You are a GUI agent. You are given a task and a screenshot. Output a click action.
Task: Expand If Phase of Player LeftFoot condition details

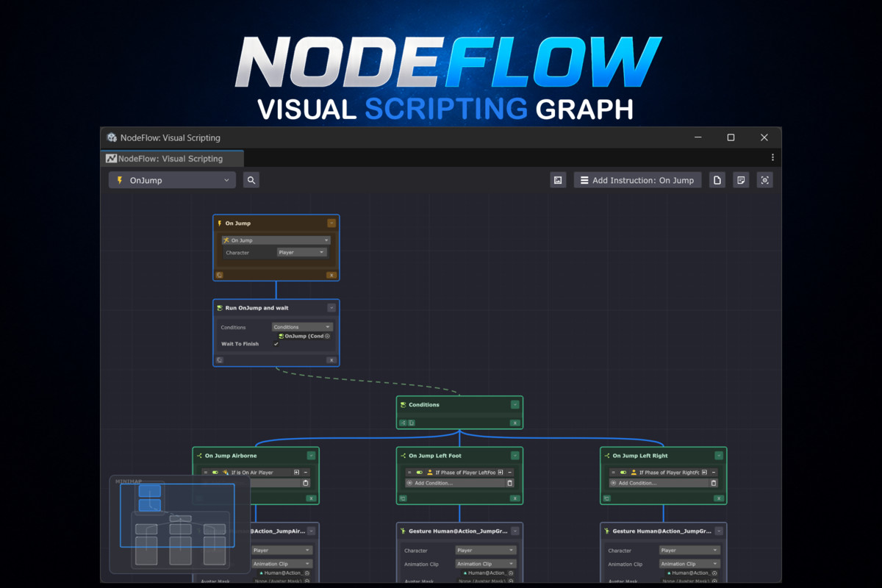point(501,473)
